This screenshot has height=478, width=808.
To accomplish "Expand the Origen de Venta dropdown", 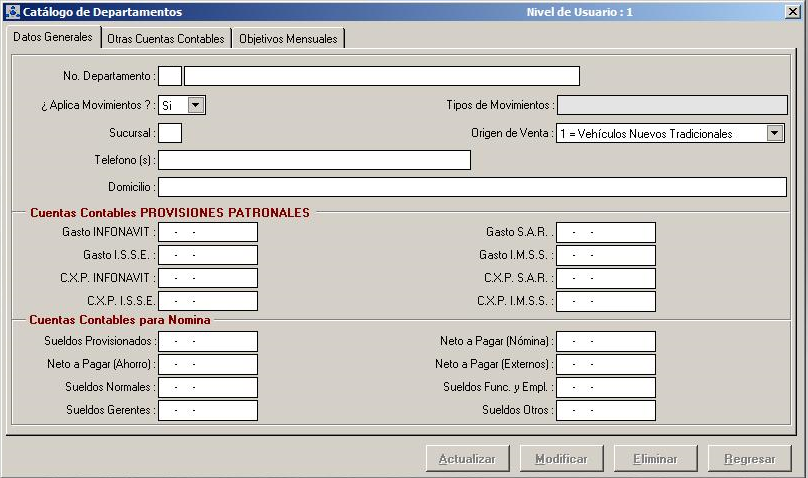I will (775, 133).
